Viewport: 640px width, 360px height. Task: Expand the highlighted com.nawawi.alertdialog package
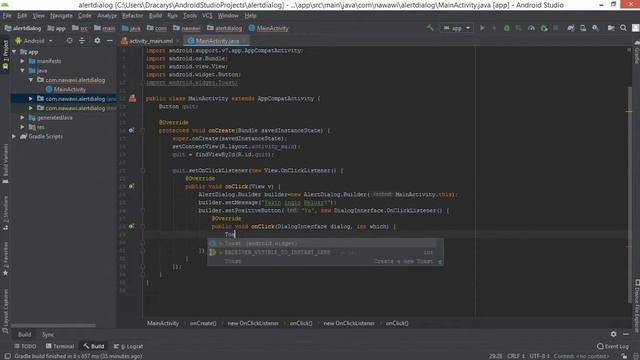tap(31, 99)
